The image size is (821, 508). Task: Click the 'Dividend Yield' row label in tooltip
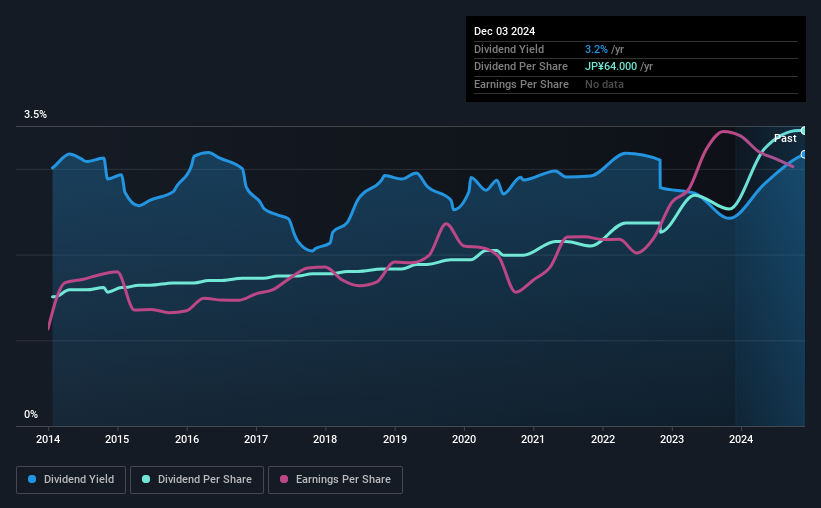(x=509, y=49)
